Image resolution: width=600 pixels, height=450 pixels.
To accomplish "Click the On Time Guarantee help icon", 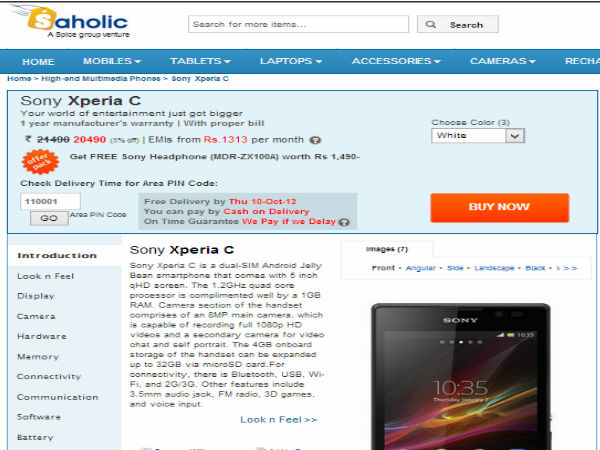I will tap(344, 222).
